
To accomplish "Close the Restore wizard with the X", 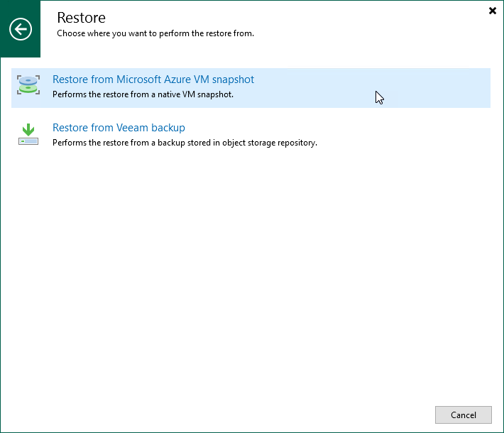I will [493, 11].
